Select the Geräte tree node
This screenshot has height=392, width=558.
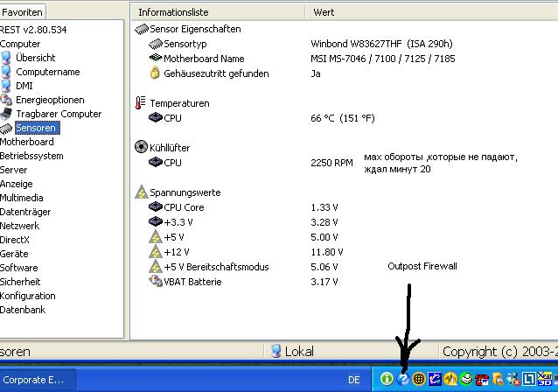pos(14,254)
